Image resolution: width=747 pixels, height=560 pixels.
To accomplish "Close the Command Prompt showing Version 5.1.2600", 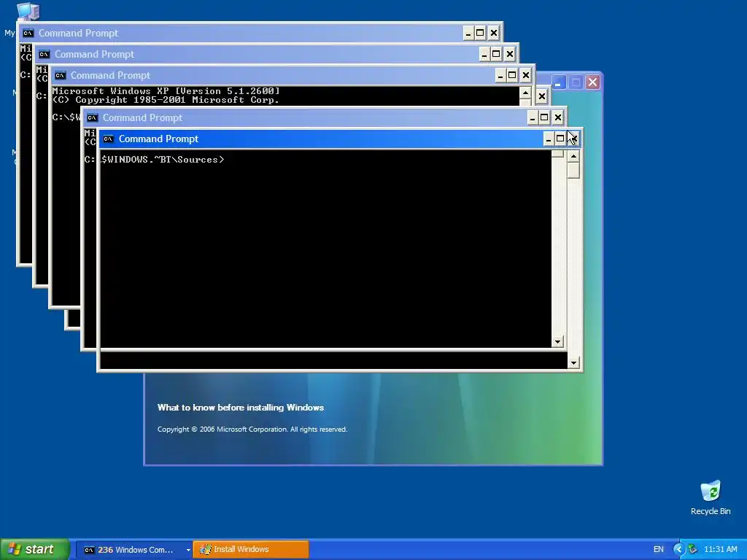I will 526,75.
